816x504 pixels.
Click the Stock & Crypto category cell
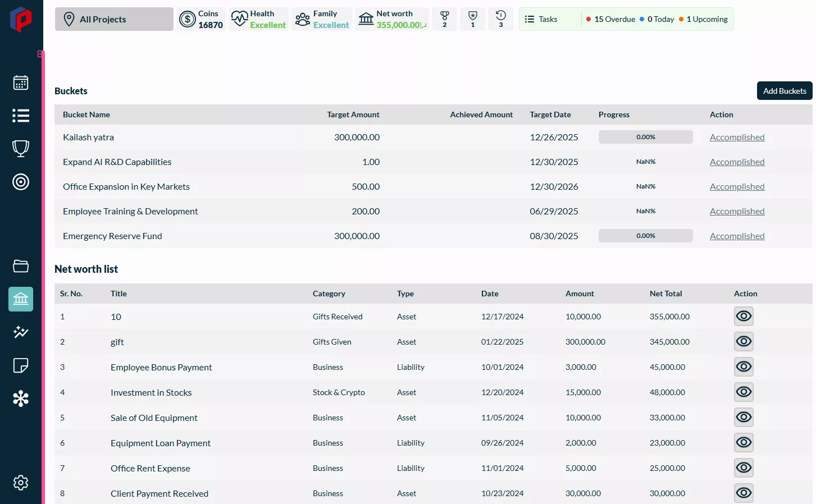339,392
